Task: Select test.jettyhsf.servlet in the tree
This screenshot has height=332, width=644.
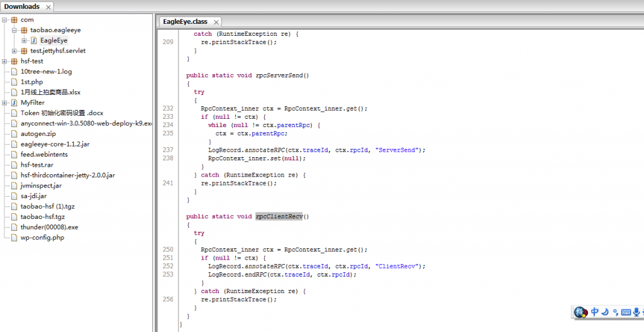Action: point(58,51)
